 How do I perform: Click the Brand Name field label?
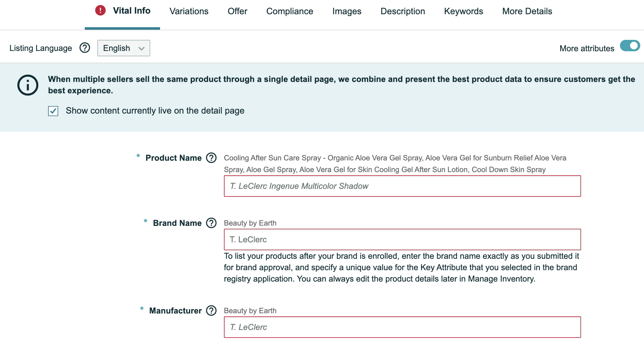177,223
